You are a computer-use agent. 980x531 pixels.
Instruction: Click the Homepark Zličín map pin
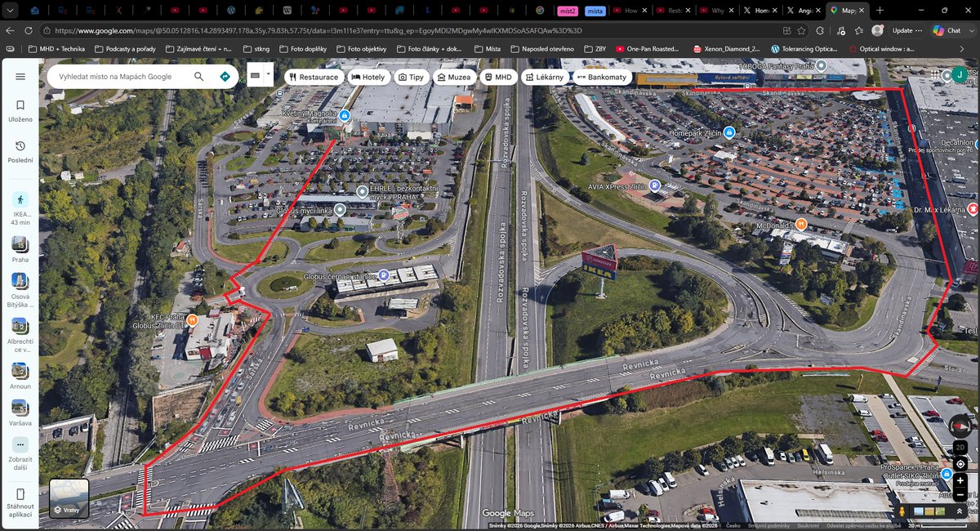pyautogui.click(x=729, y=132)
